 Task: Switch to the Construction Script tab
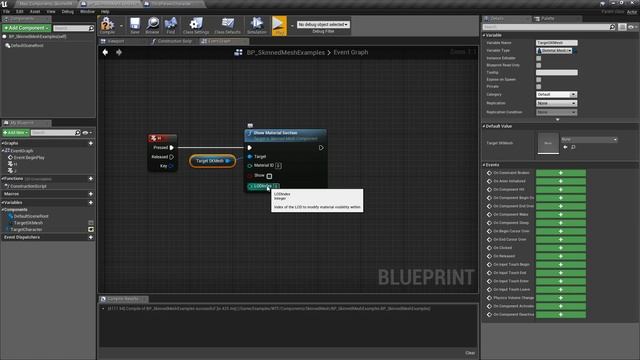pos(173,41)
